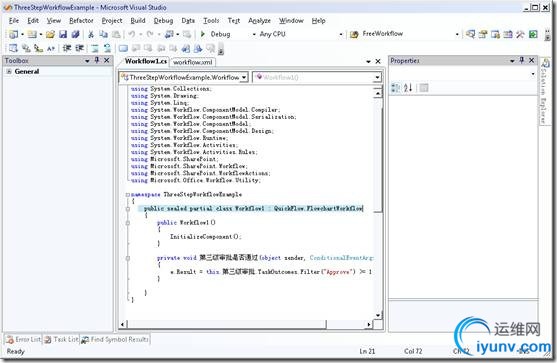
Task: Open the Properties object selector dropdown
Action: point(533,74)
